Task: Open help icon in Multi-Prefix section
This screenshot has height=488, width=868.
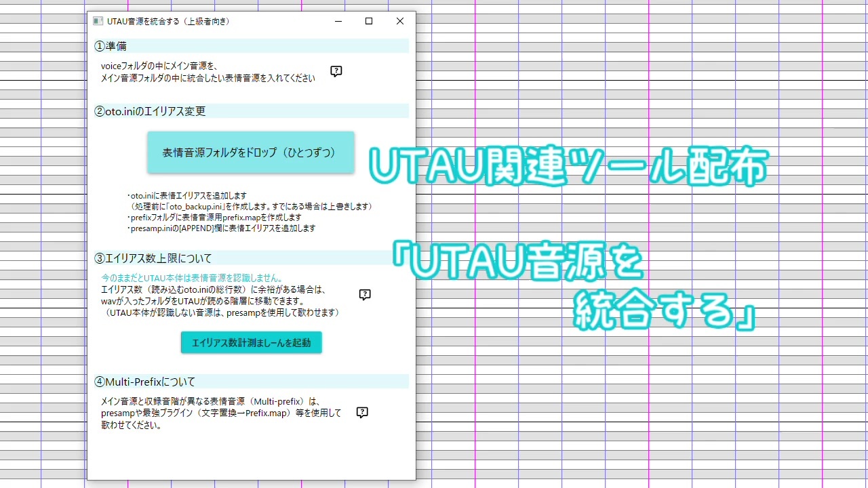Action: (362, 413)
